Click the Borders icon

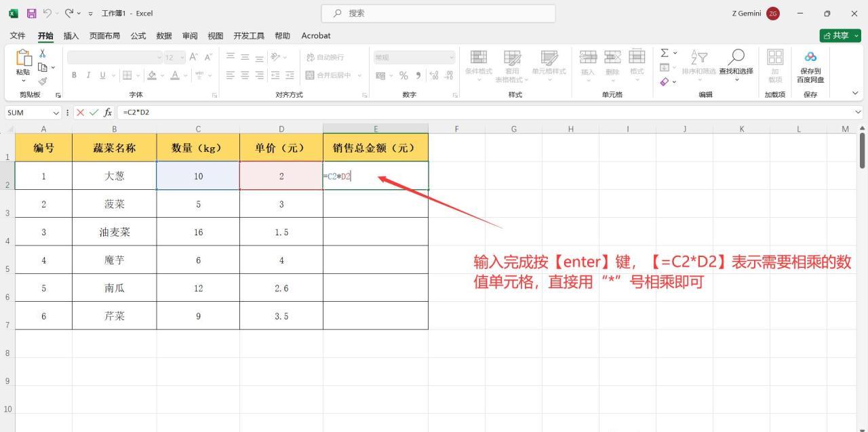(x=127, y=75)
